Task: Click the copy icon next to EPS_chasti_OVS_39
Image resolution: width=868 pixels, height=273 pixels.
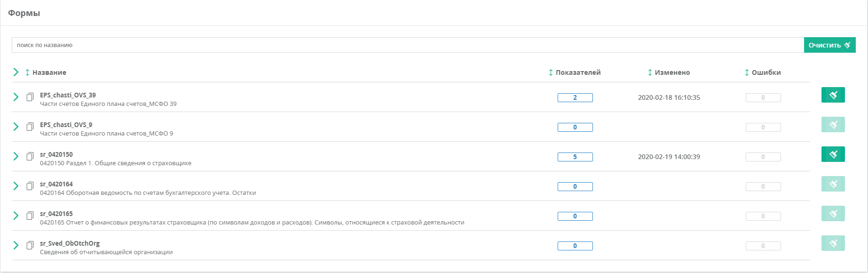Action: pos(30,97)
